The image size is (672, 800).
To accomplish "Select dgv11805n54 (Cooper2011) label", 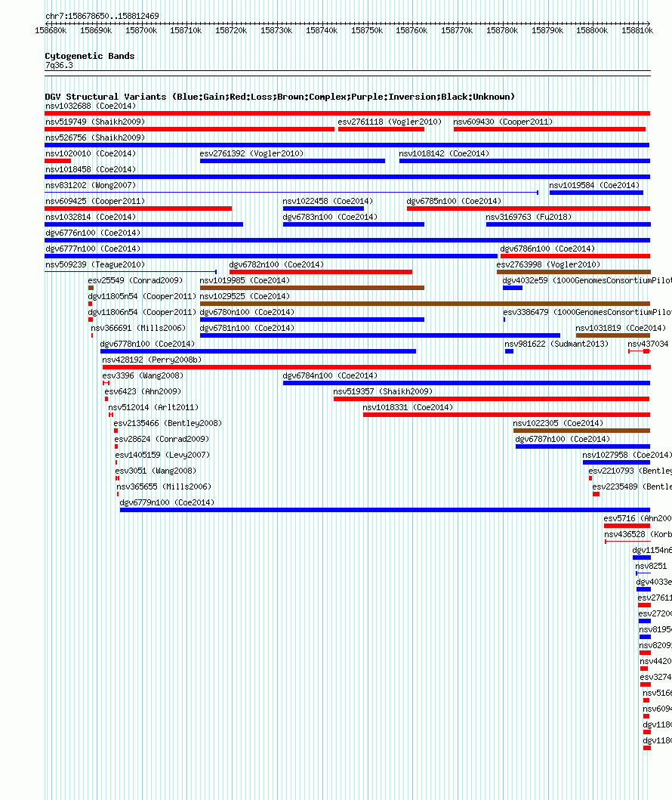I will click(x=142, y=296).
